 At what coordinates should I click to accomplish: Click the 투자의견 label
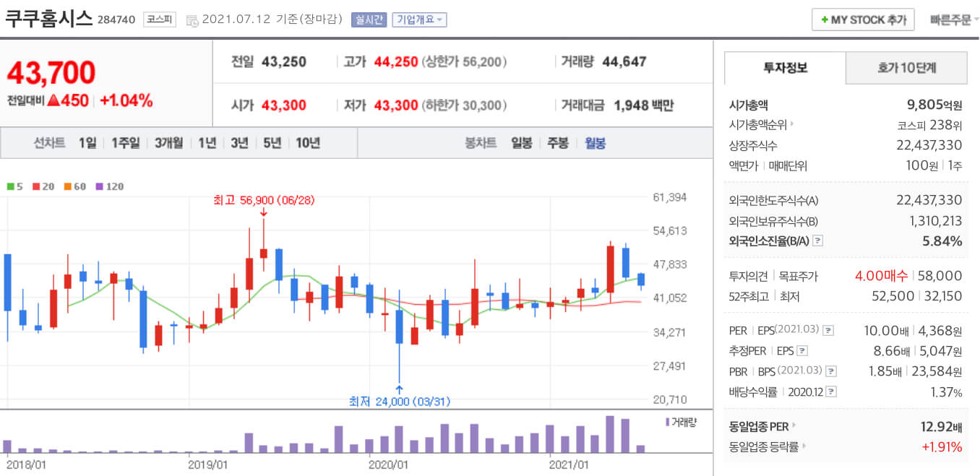pos(749,276)
